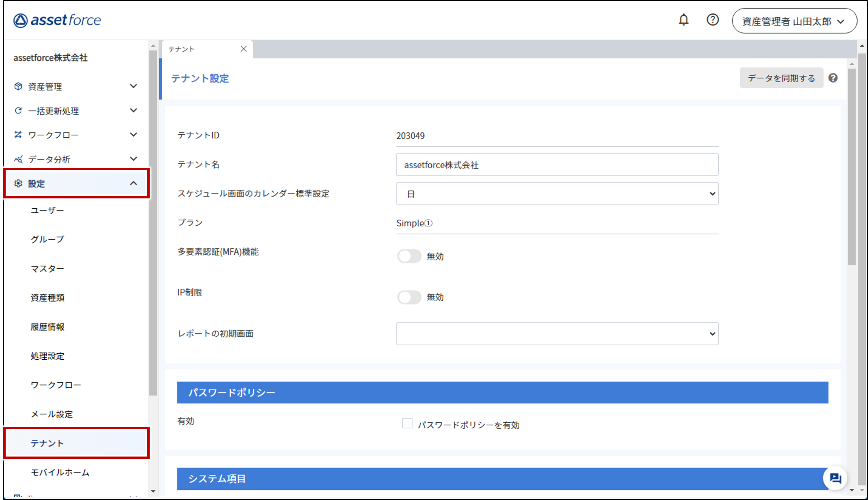Click assetforce株式会社 company name in sidebar
This screenshot has height=500, width=868.
[x=50, y=58]
